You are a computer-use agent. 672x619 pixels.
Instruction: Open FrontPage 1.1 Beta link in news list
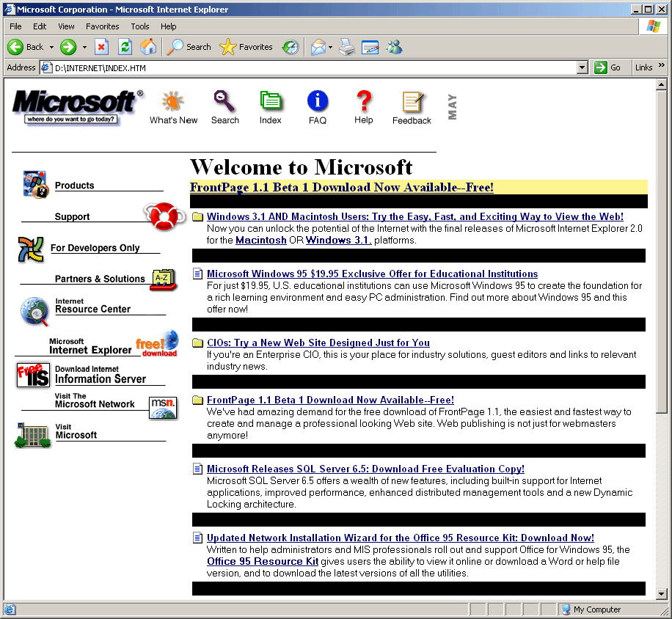coord(330,400)
